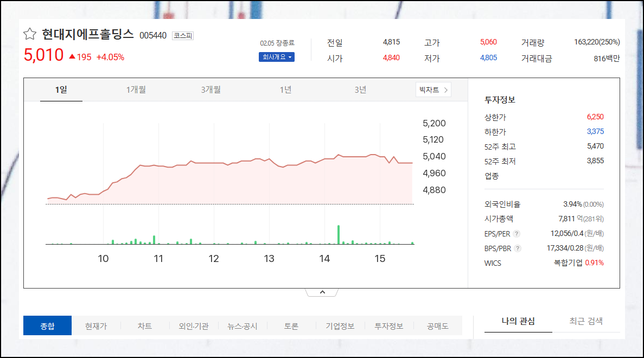Open the 기업정보 menu tab
The width and height of the screenshot is (644, 358).
tap(340, 326)
